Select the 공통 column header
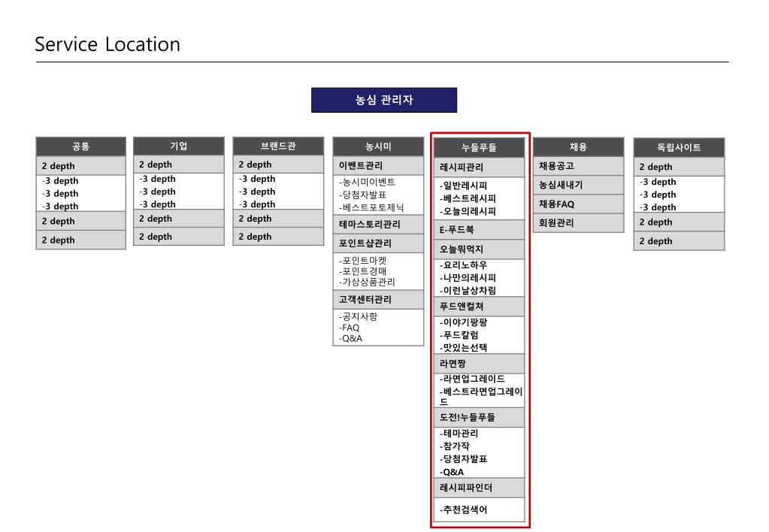This screenshot has width=769, height=532. coord(81,146)
